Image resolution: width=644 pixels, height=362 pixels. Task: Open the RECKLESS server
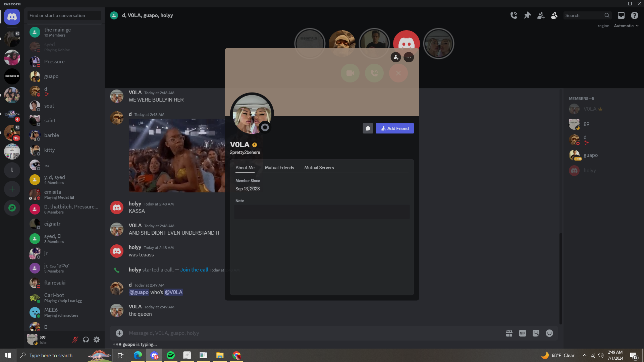point(12,76)
